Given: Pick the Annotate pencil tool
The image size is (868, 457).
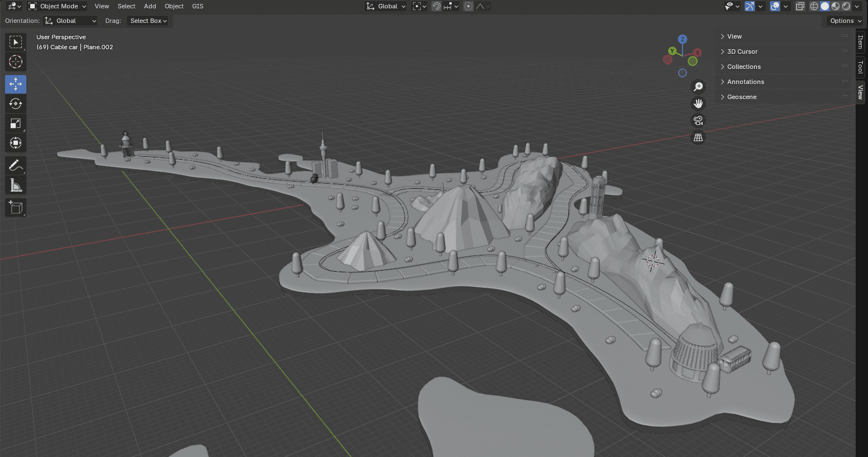Looking at the screenshot, I should (16, 165).
